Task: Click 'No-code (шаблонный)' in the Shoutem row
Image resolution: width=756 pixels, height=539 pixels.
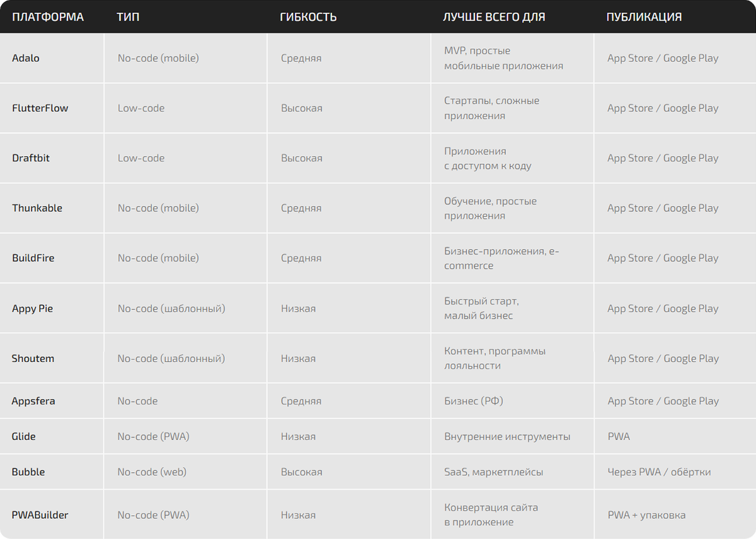Action: (171, 358)
